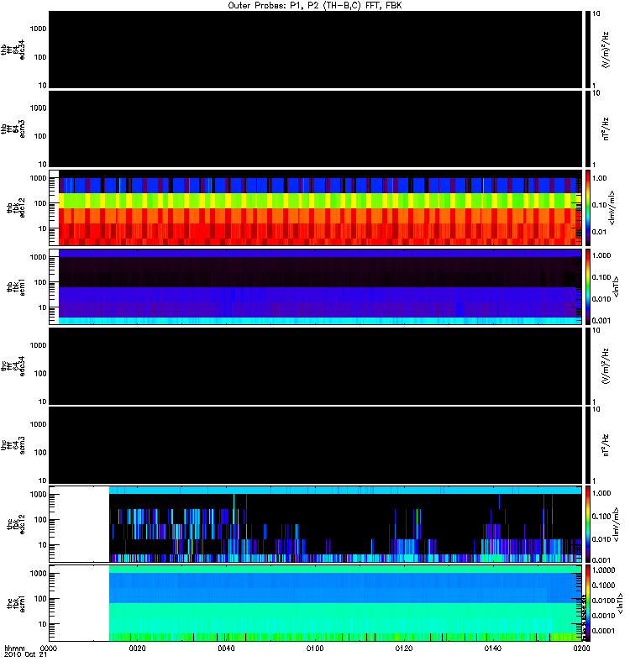630x672 pixels.
Task: Click the "1.0000" value on the thc scm1 colorbar
Action: [603, 570]
